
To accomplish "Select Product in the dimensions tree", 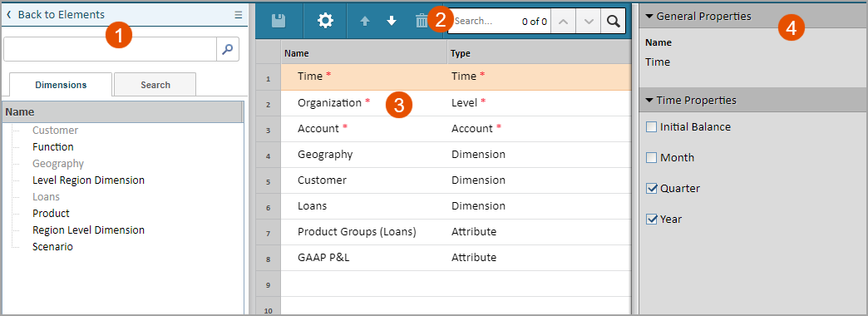I will pyautogui.click(x=51, y=213).
